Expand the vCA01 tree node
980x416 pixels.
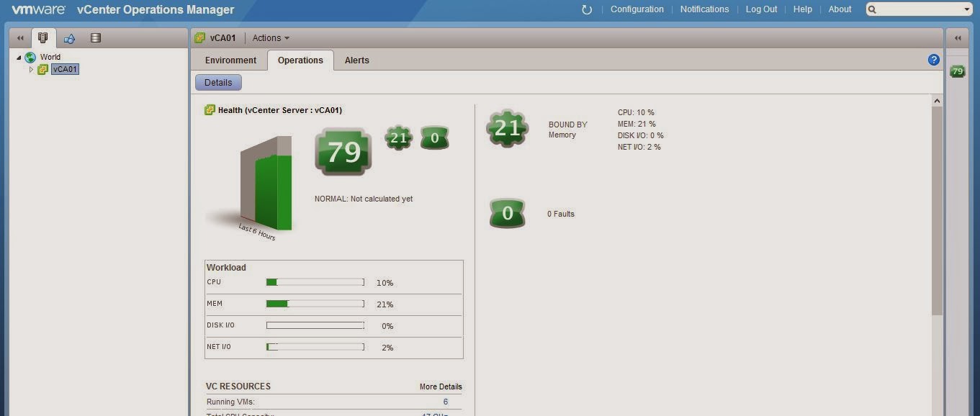pos(31,70)
